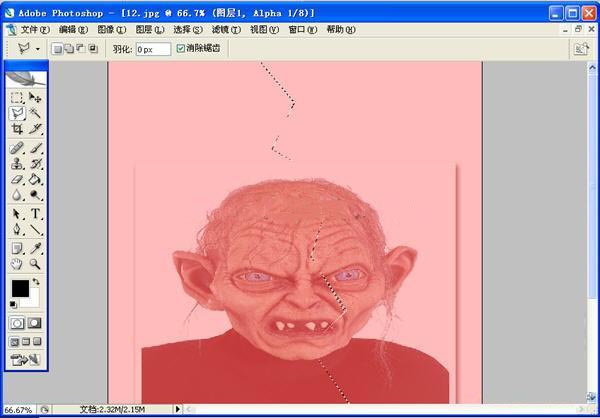Image resolution: width=600 pixels, height=418 pixels.
Task: Open the 选择(S) menu
Action: [188, 30]
